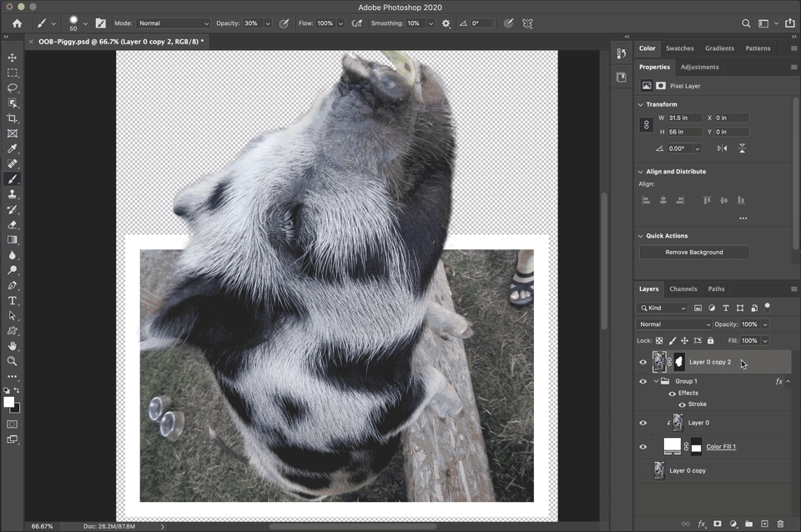This screenshot has width=801, height=532.
Task: Hide Layer 0 copy 2 visibility eye
Action: click(x=643, y=362)
